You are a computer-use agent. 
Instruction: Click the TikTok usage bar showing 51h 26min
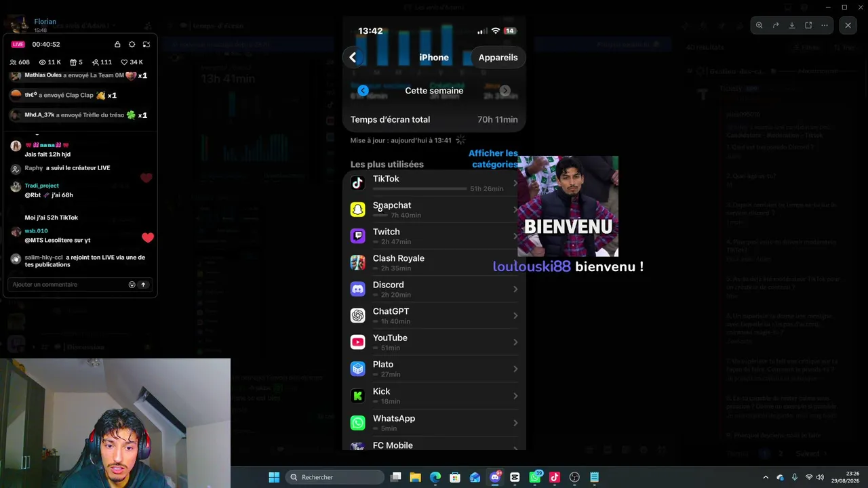(420, 188)
